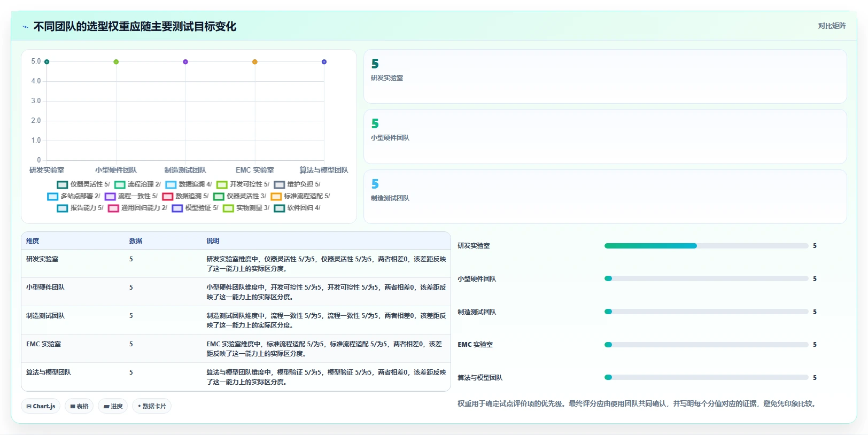This screenshot has height=435, width=868.
Task: Click chart data point above 研发实验室
Action: (47, 62)
